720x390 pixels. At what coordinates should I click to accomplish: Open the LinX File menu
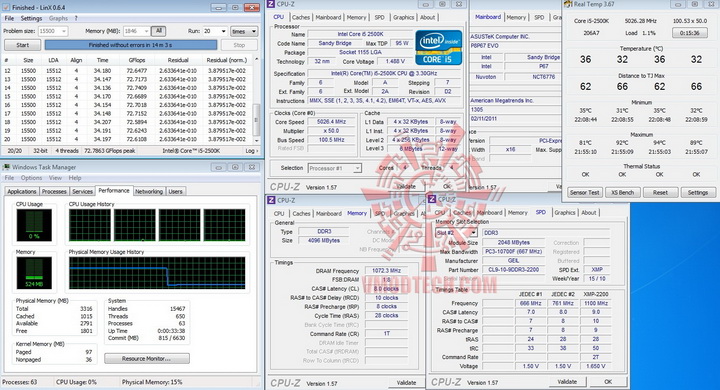9,18
